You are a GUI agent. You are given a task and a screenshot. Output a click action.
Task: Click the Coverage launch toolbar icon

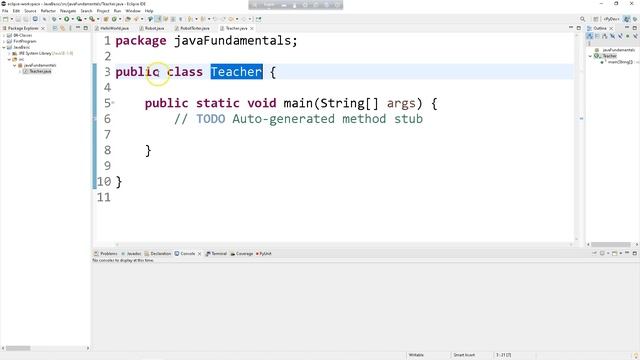click(79, 19)
